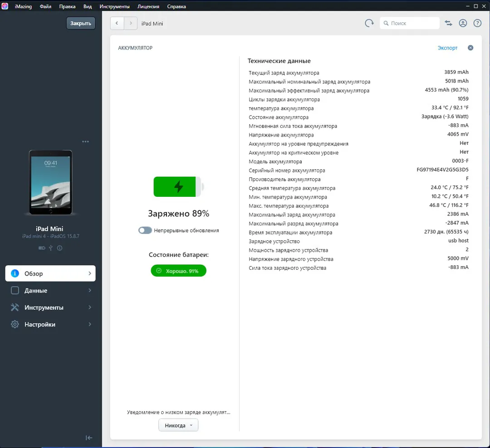Expand the Настройки chevron arrow

click(90, 324)
